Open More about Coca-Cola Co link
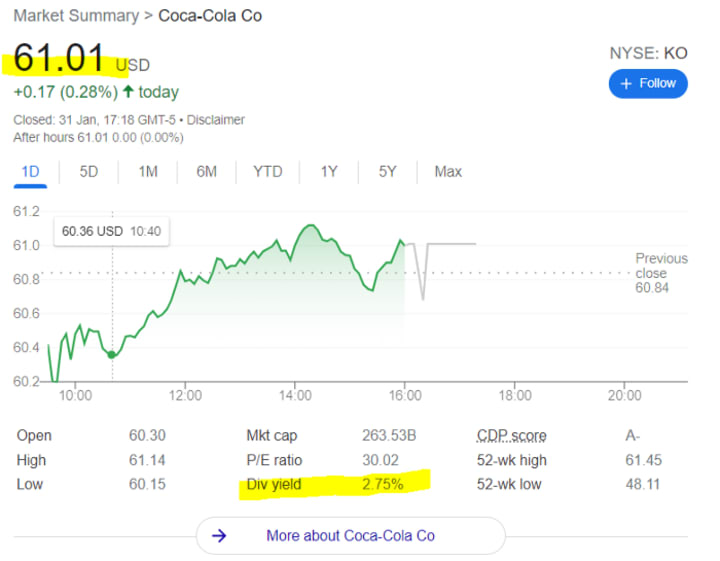720x561 pixels. pos(351,535)
